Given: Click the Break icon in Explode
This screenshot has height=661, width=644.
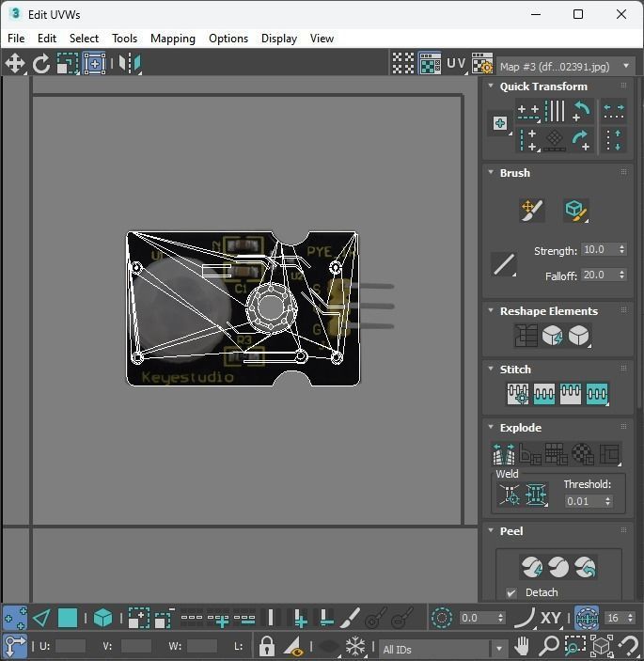Looking at the screenshot, I should coord(504,454).
